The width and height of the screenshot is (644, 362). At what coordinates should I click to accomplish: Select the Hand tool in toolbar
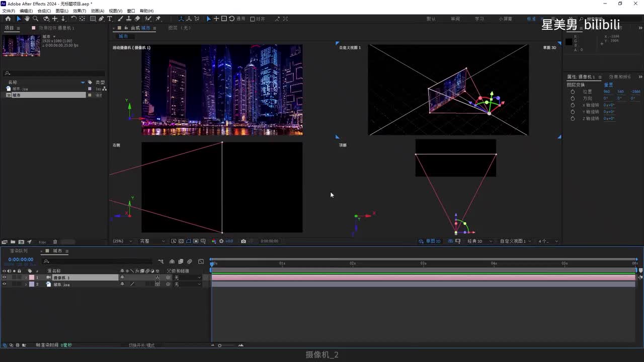27,19
